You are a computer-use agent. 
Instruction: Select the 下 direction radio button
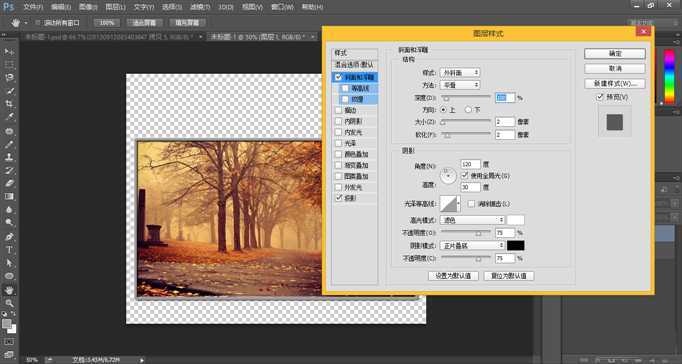click(468, 110)
